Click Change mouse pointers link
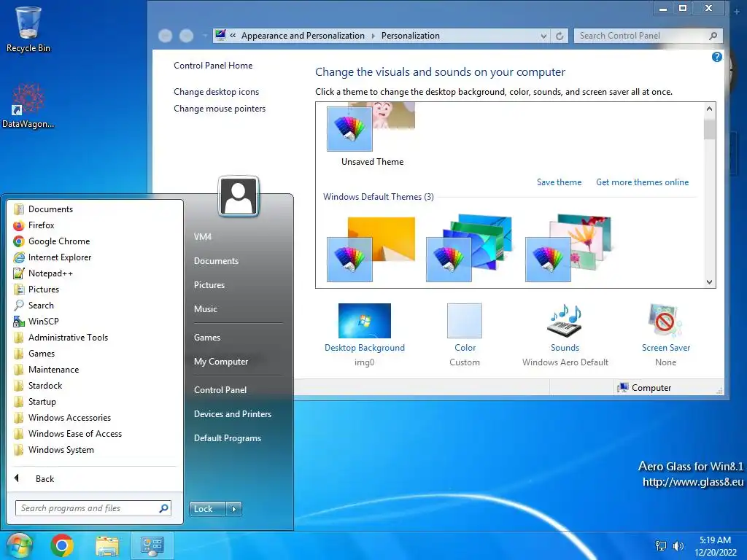 (x=220, y=109)
